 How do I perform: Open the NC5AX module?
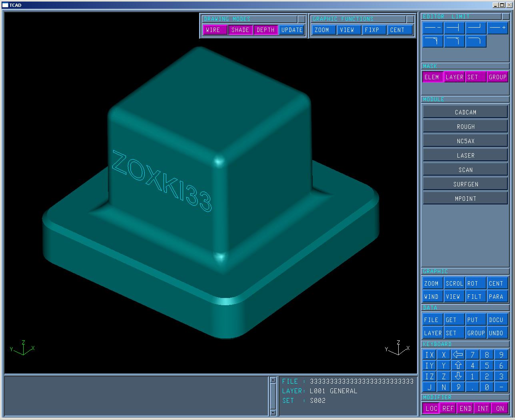pyautogui.click(x=465, y=141)
